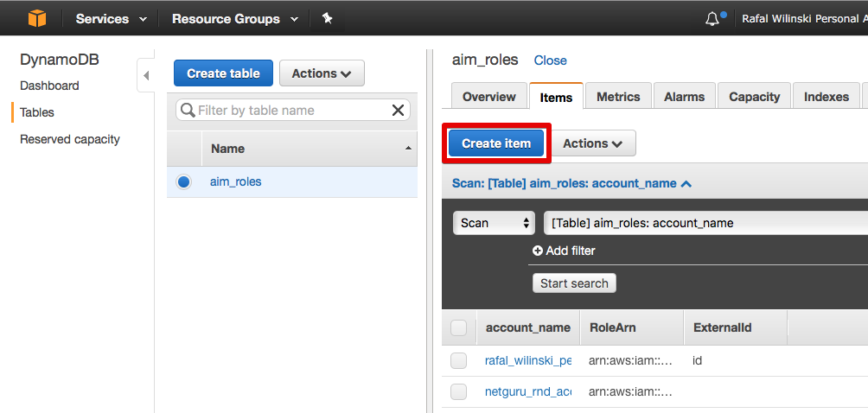This screenshot has height=413, width=868.
Task: Expand the table list Actions dropdown
Action: 322,73
